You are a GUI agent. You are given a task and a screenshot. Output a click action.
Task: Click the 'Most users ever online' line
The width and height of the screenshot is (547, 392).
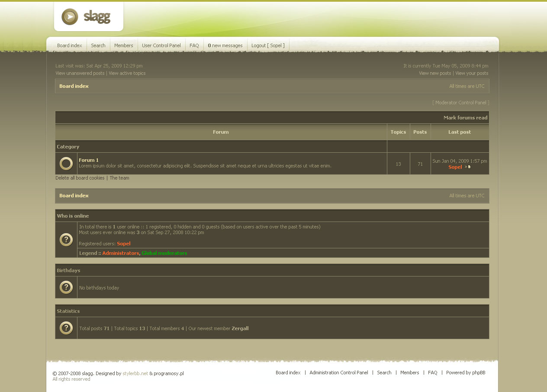141,232
